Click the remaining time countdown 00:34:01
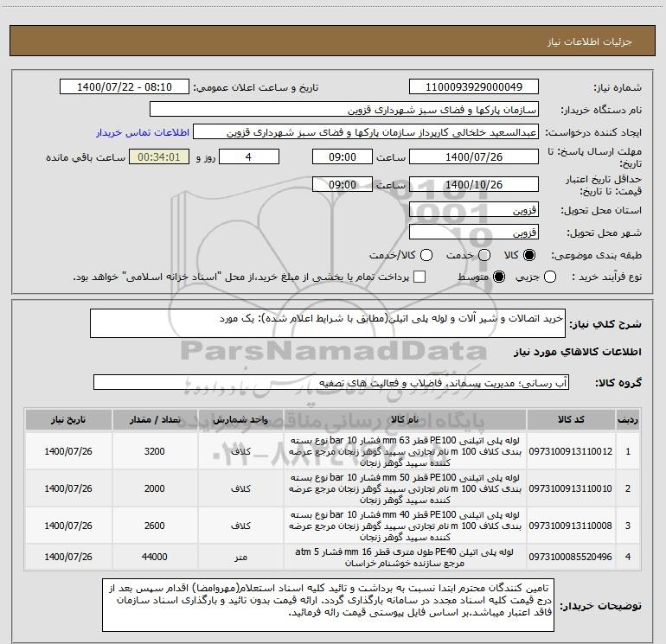666x644 pixels. [159, 156]
